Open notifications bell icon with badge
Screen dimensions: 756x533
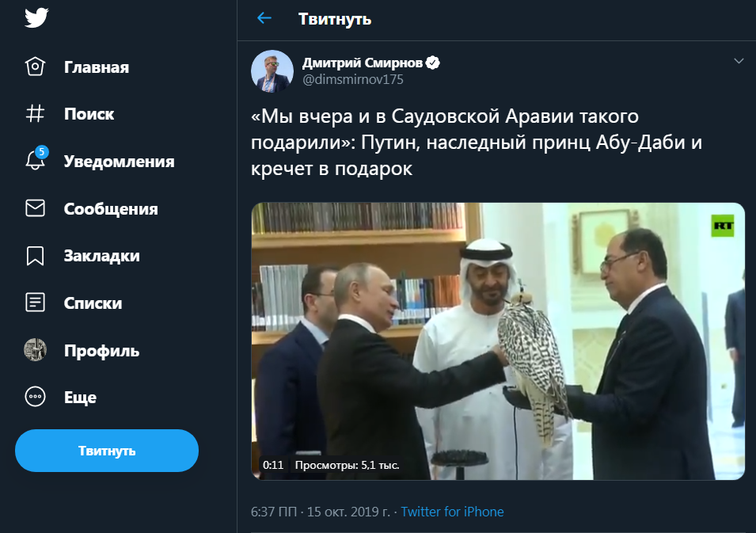35,161
